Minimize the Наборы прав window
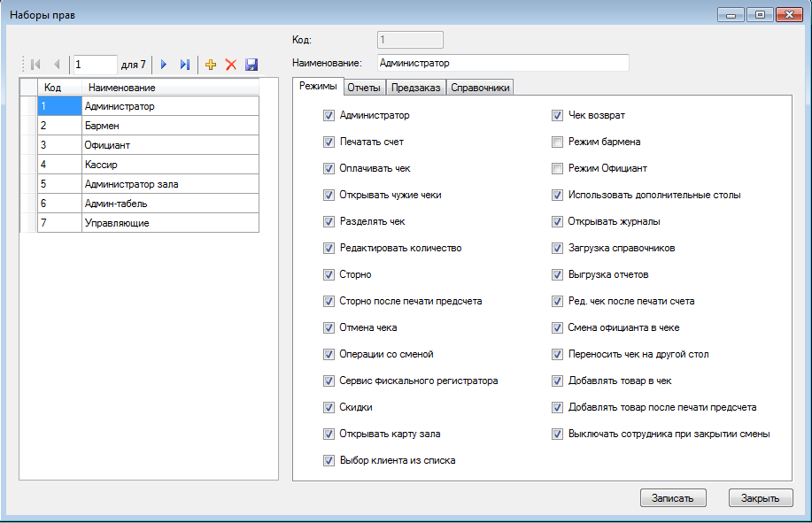The width and height of the screenshot is (812, 523). click(x=731, y=14)
